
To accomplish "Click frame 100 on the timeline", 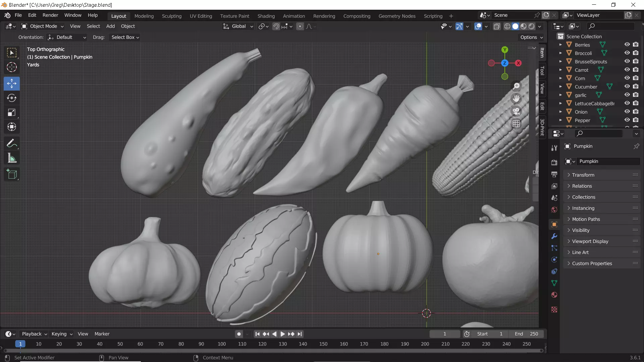I will [222, 344].
